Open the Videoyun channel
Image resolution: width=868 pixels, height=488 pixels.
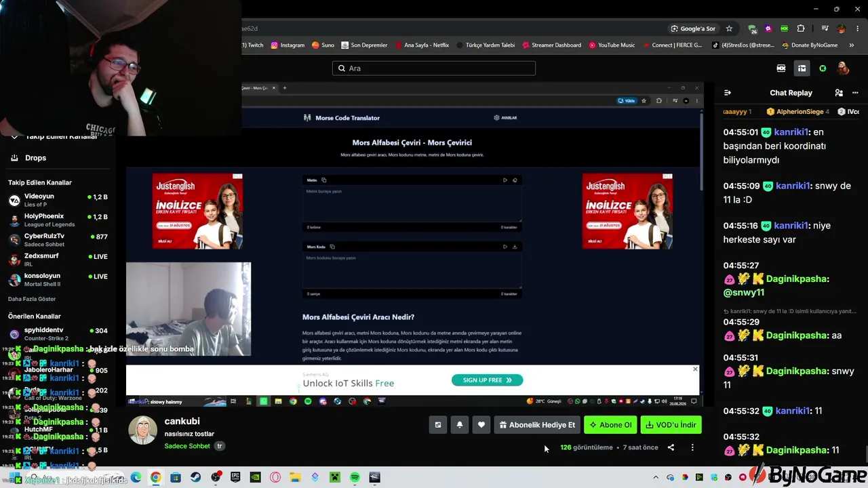[x=58, y=200]
